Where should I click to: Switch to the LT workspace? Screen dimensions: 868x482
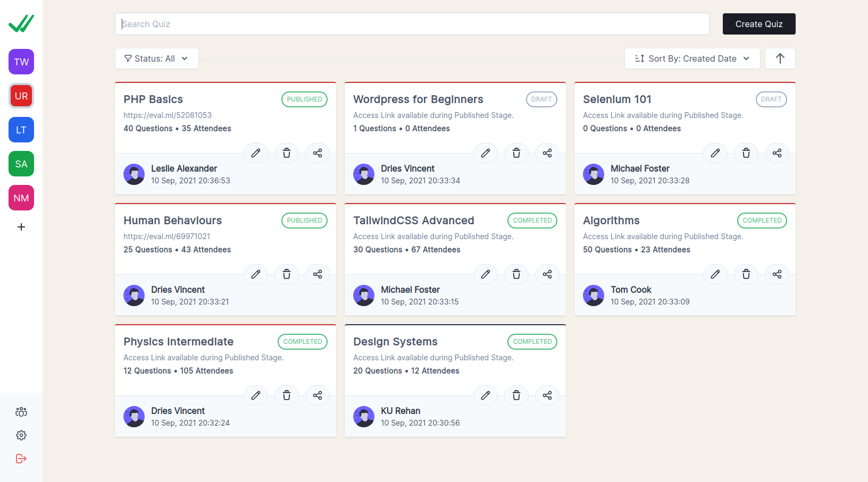click(21, 130)
